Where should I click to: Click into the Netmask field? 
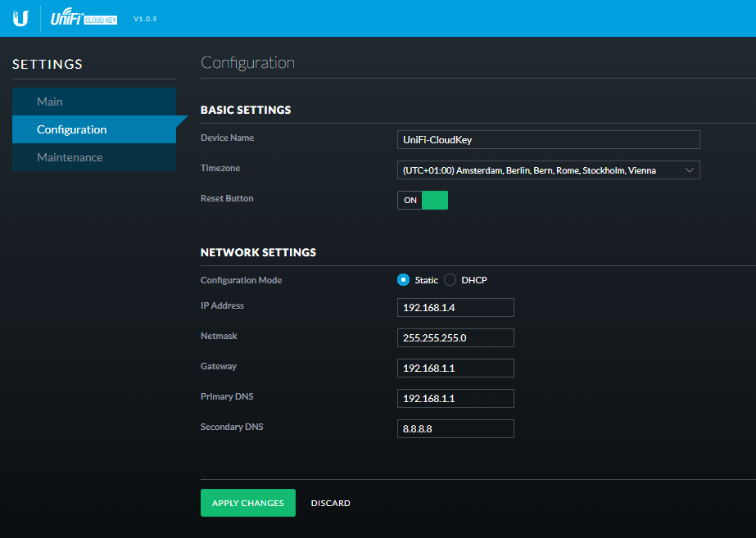pos(455,337)
